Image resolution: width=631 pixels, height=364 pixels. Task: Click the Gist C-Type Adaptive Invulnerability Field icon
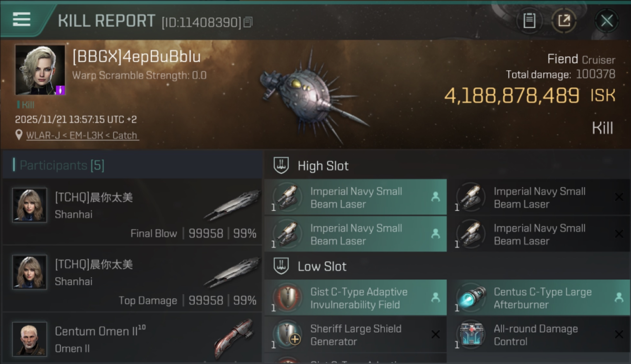pos(287,298)
